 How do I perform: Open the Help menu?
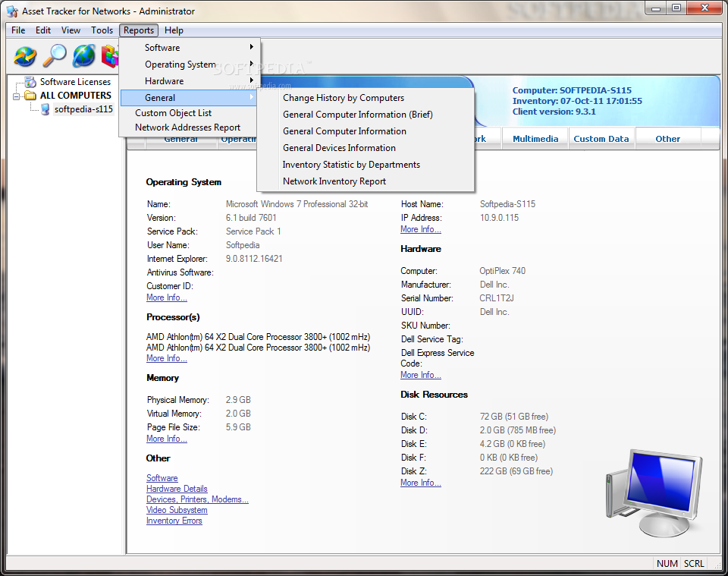174,30
